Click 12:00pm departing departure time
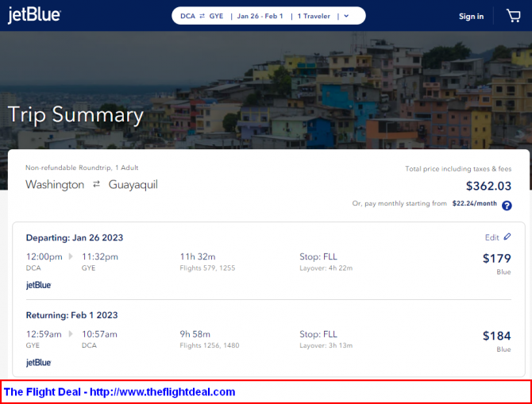This screenshot has width=532, height=404. [44, 257]
